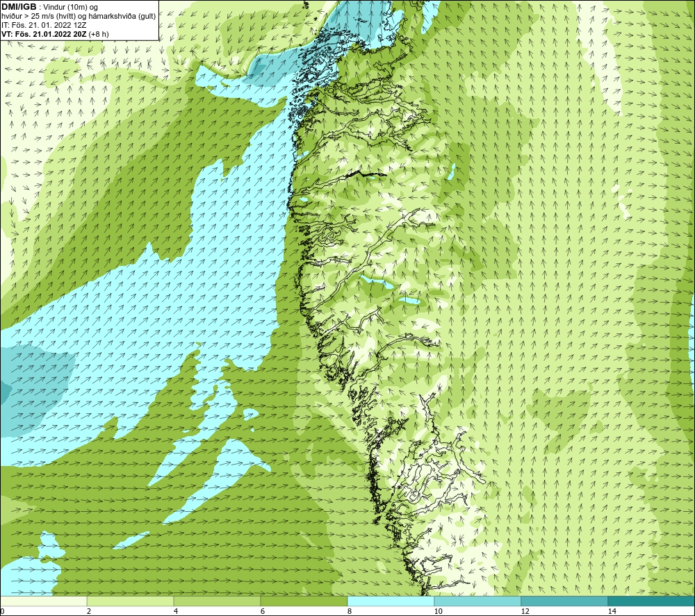Click the DMI/IGB title in the legend box
The height and width of the screenshot is (616, 695).
click(19, 7)
